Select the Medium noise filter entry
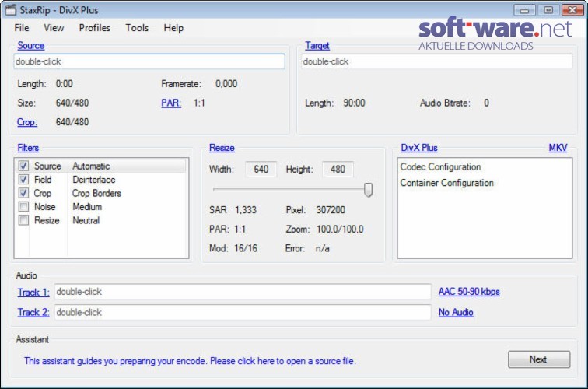Image resolution: width=588 pixels, height=389 pixels. click(87, 207)
